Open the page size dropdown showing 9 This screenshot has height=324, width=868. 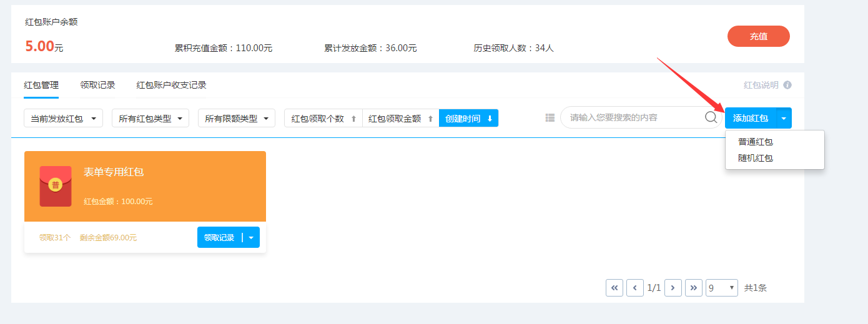(722, 288)
